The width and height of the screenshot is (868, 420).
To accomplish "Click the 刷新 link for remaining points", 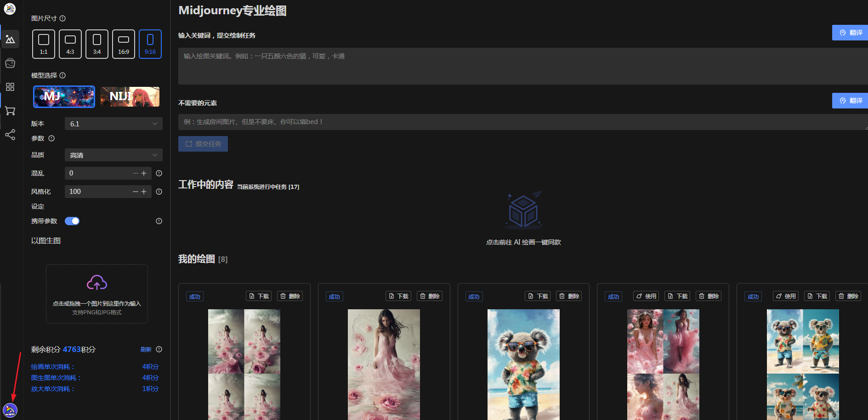I will pos(146,349).
